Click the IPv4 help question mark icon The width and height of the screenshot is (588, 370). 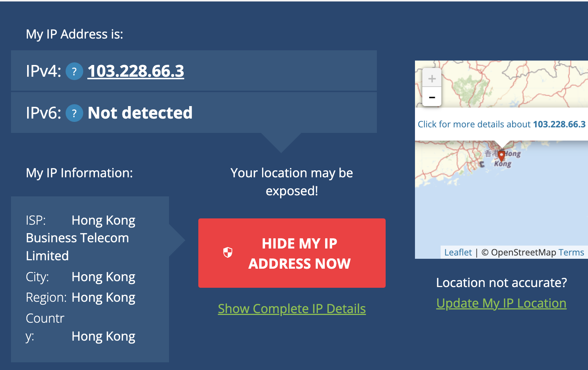click(x=74, y=71)
